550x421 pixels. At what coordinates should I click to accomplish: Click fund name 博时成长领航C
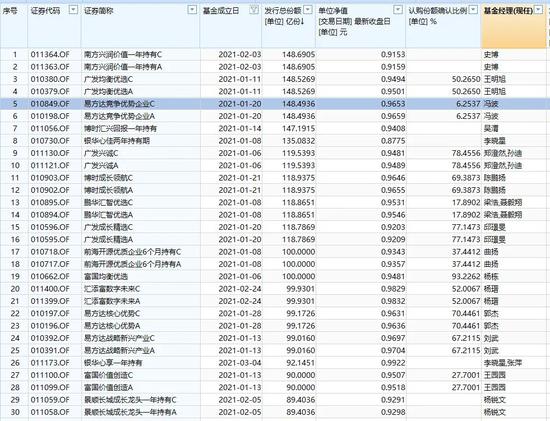[x=108, y=178]
